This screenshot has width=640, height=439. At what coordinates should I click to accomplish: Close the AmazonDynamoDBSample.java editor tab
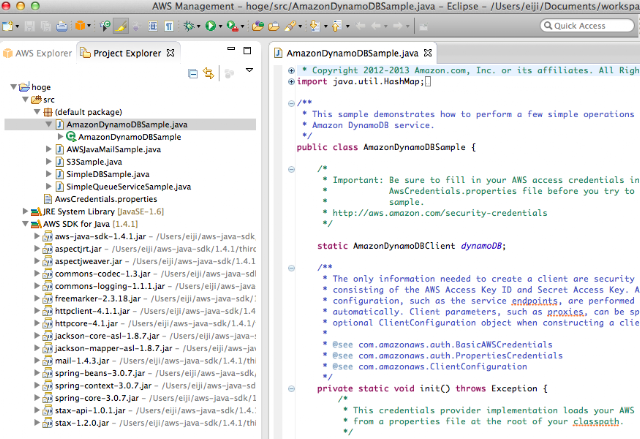[x=428, y=53]
